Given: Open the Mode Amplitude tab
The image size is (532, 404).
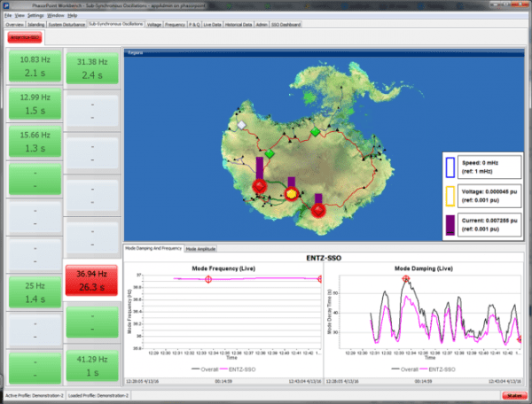Looking at the screenshot, I should [x=200, y=249].
